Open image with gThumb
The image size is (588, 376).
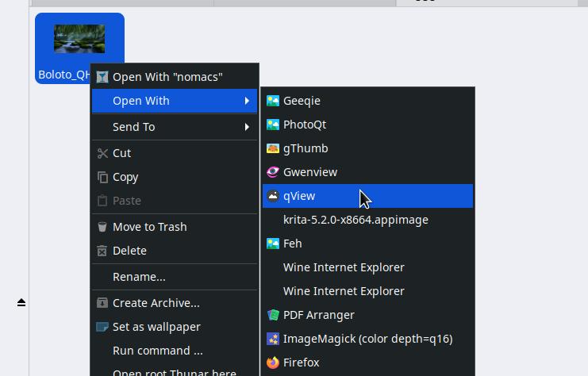(x=367, y=148)
